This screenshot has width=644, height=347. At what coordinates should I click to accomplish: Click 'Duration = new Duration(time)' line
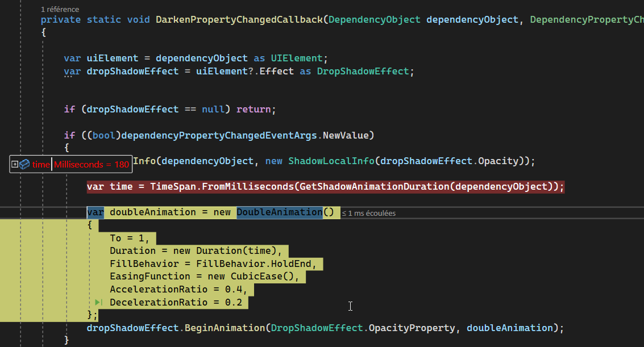[x=196, y=250]
